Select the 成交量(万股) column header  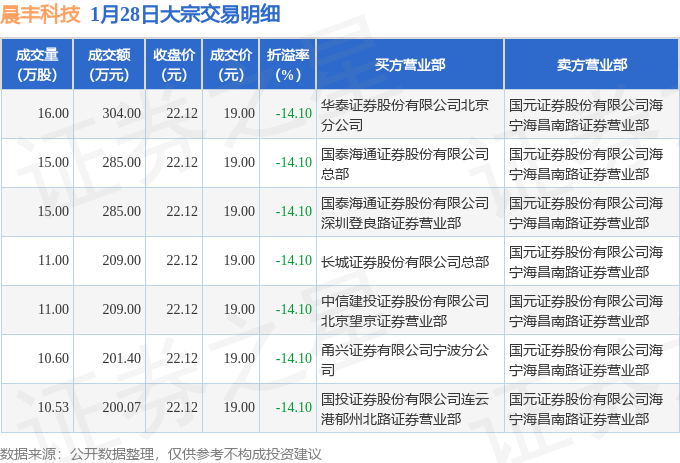point(37,65)
